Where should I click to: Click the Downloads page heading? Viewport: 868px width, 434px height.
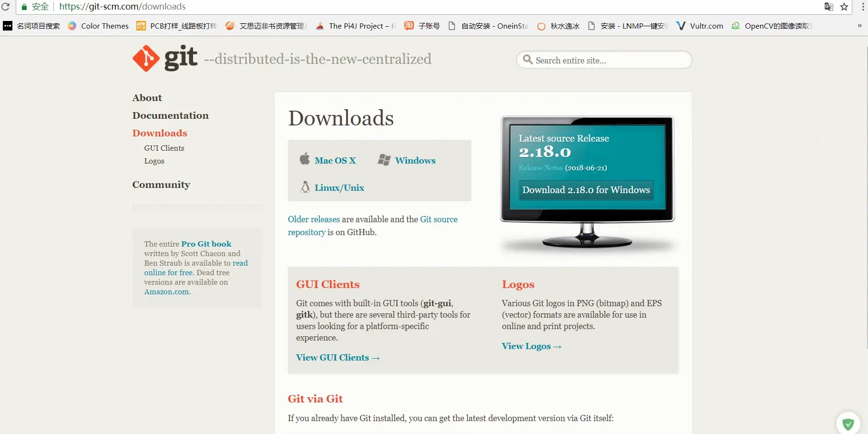(341, 118)
